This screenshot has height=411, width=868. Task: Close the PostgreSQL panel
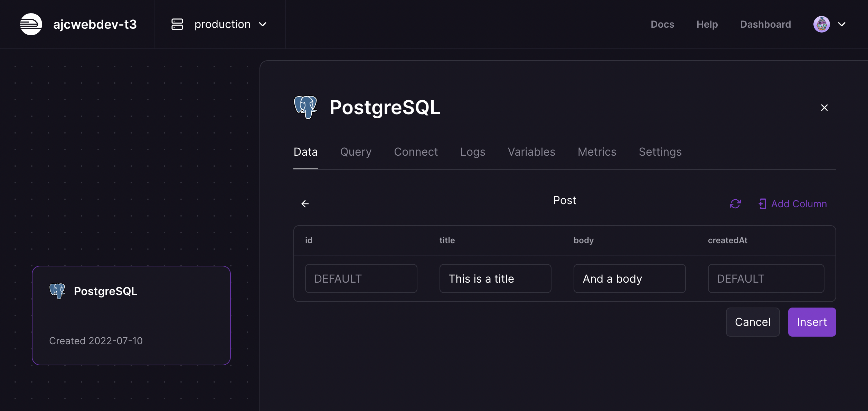[x=824, y=108]
